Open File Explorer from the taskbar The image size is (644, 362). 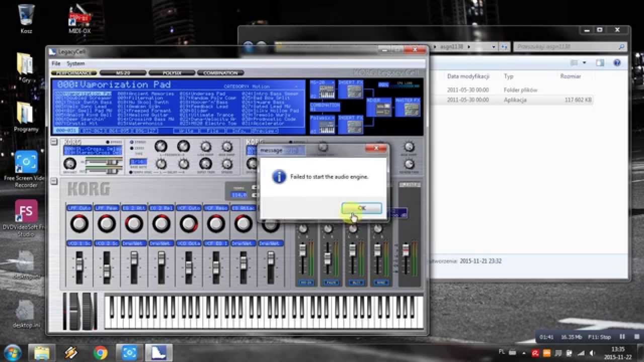point(42,353)
